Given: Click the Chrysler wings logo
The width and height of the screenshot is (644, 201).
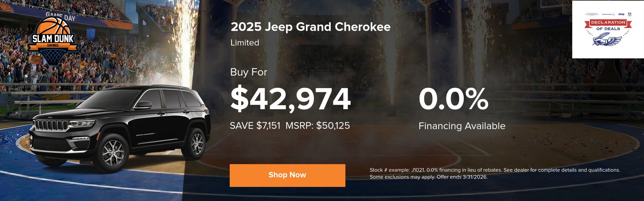Looking at the screenshot, I should click(592, 14).
